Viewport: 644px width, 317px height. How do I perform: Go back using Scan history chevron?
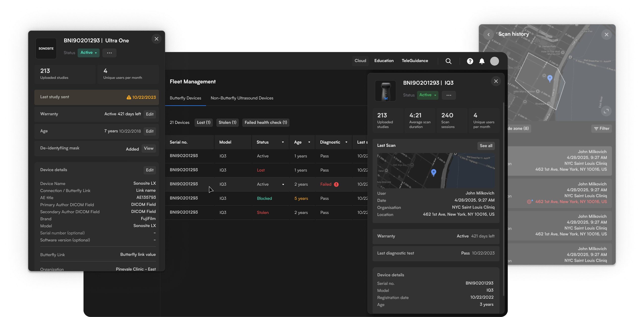[x=488, y=34]
